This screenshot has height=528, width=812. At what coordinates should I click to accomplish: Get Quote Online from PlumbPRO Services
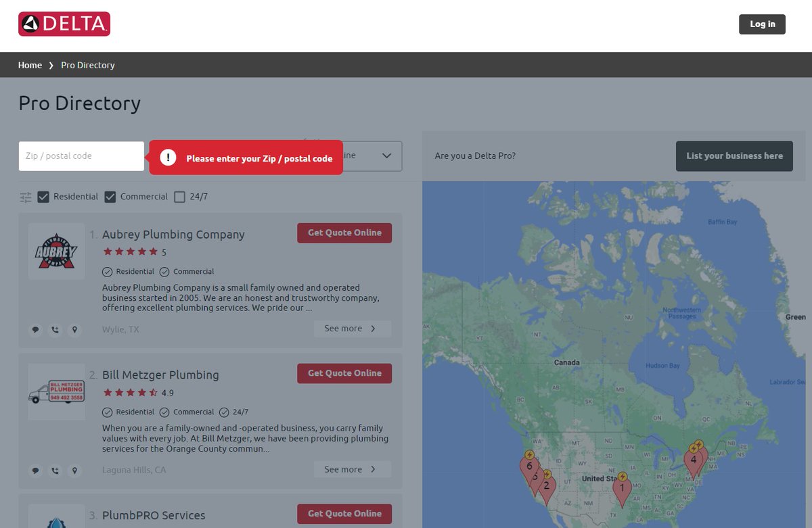(x=344, y=514)
